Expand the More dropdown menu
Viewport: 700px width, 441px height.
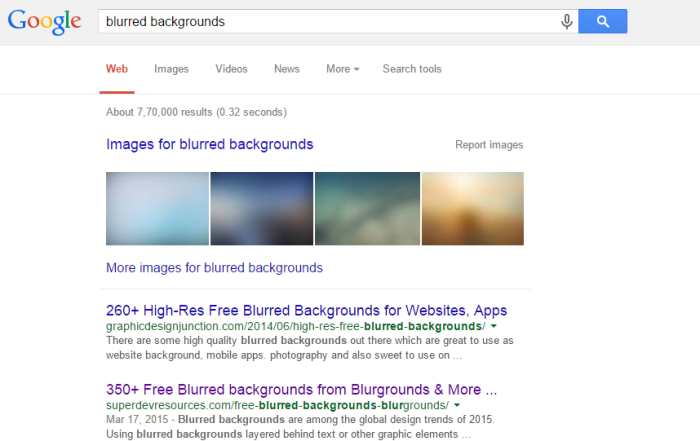pos(342,69)
